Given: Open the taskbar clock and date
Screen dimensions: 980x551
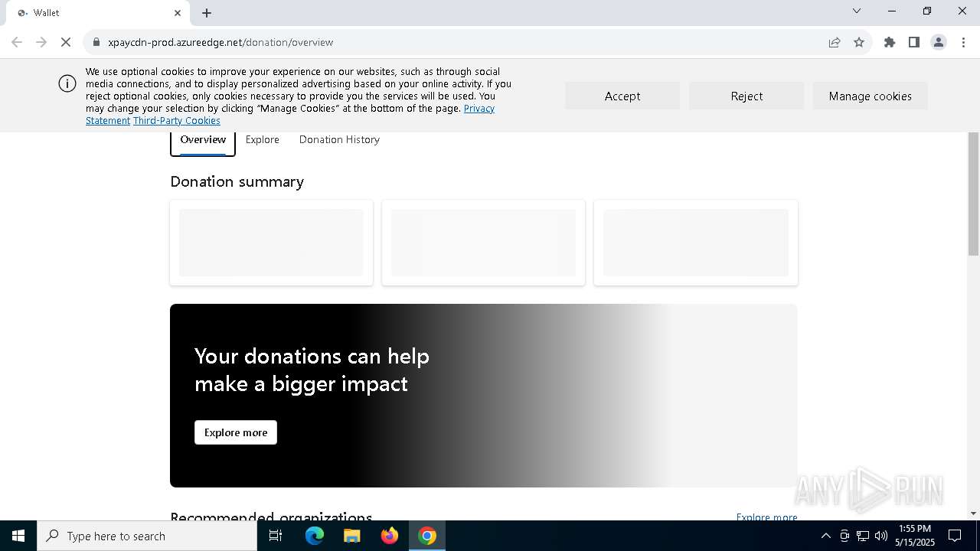Looking at the screenshot, I should 915,536.
